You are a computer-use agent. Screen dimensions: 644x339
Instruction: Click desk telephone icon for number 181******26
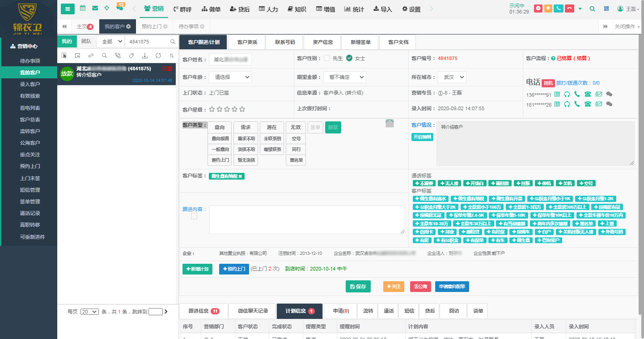tap(588, 104)
